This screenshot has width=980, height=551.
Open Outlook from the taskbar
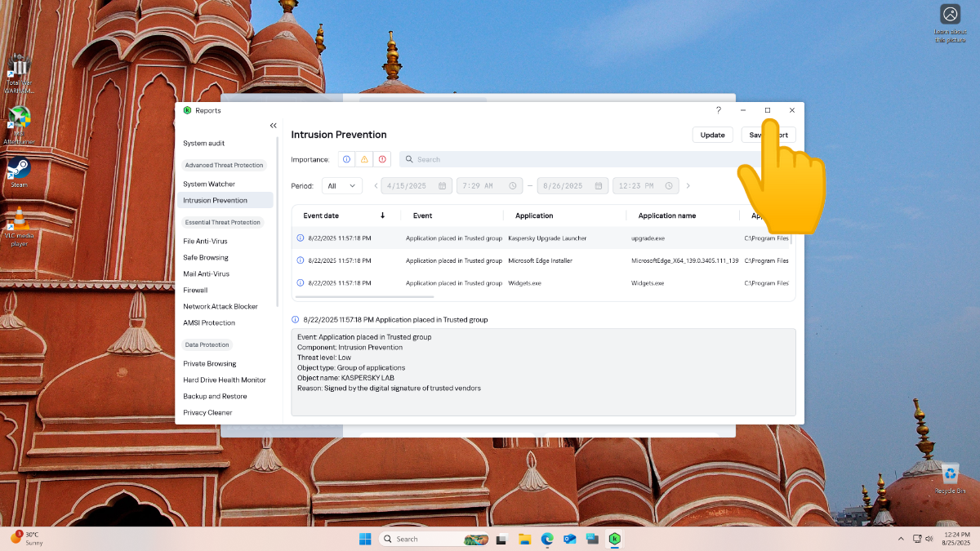pos(570,539)
